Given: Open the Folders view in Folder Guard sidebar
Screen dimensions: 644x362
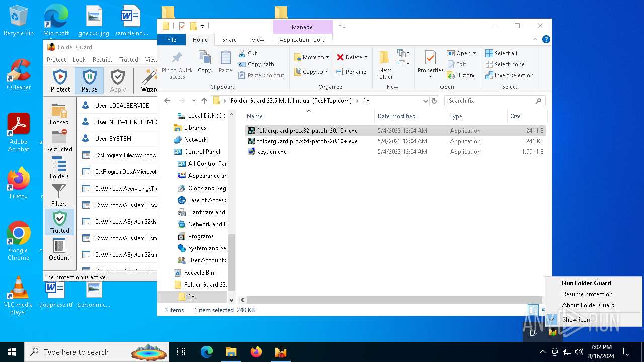Looking at the screenshot, I should [x=59, y=168].
